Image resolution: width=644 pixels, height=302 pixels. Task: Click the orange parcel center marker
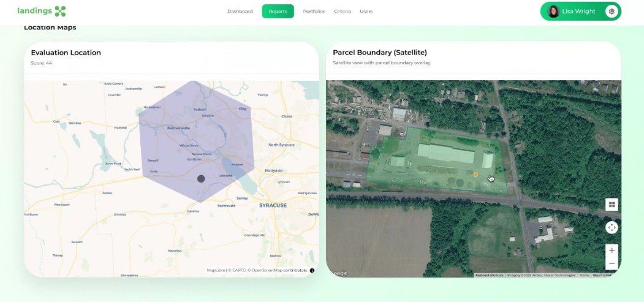[475, 175]
